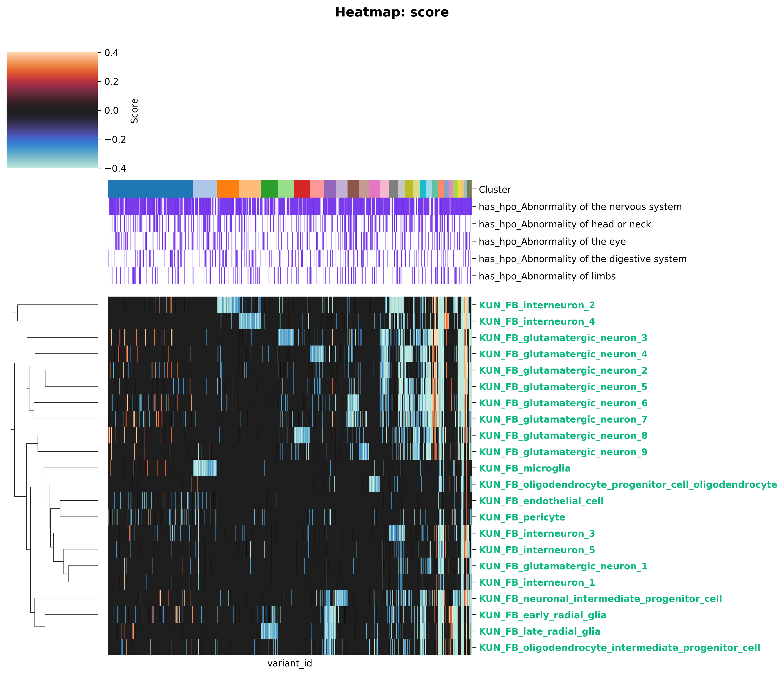Click the KUN_FB_pericyte row label
Viewport: 784px width, 675px height.
[x=522, y=517]
